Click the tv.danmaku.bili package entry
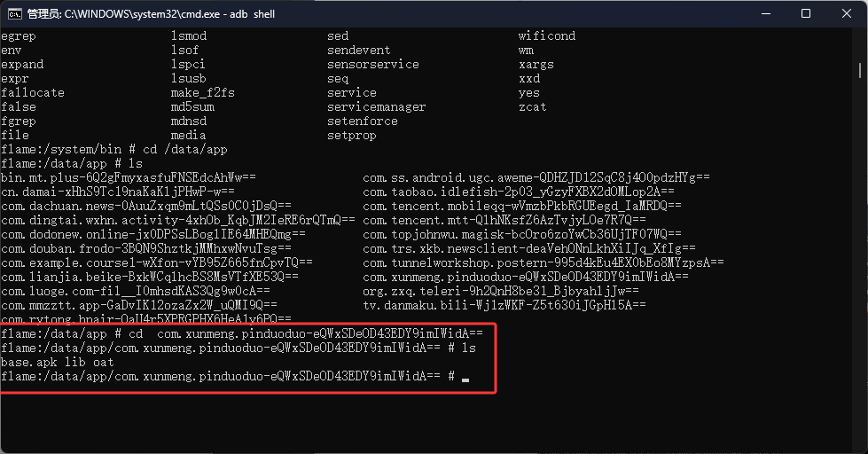Viewport: 868px width, 454px height. coord(504,306)
